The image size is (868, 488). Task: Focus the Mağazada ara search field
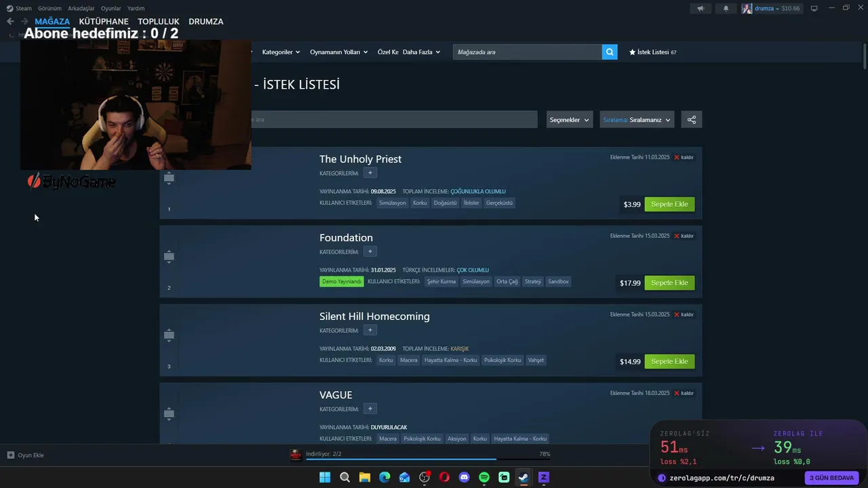[x=528, y=52]
